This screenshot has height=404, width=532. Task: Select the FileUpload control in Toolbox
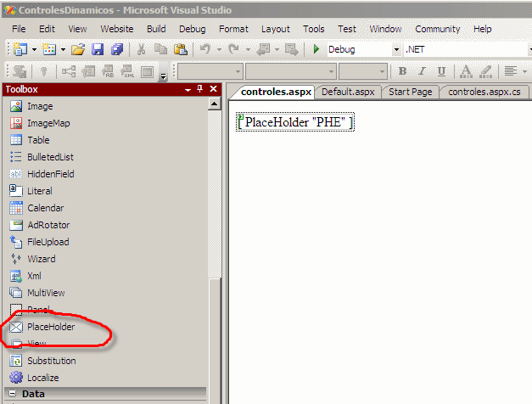tap(48, 242)
